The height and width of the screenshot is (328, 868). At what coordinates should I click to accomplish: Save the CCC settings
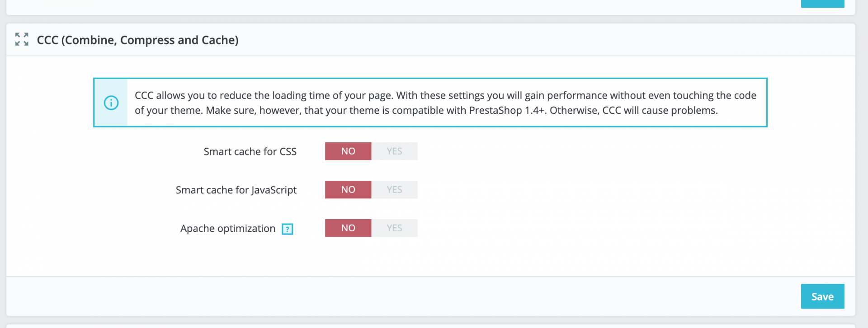[822, 296]
